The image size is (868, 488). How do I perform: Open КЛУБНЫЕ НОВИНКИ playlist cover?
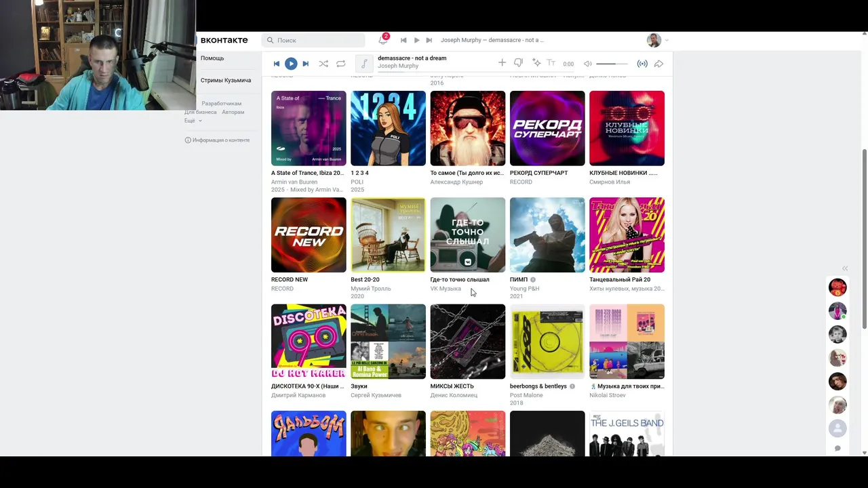(627, 128)
